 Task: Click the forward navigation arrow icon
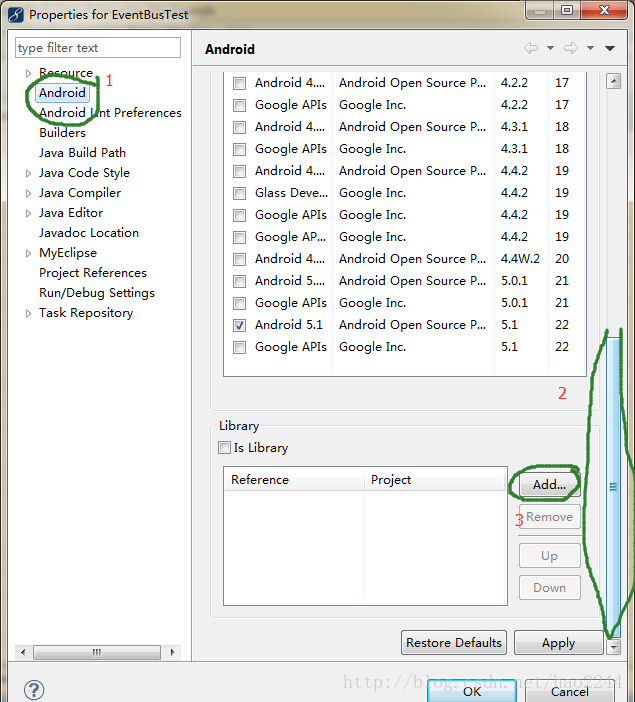click(x=570, y=49)
